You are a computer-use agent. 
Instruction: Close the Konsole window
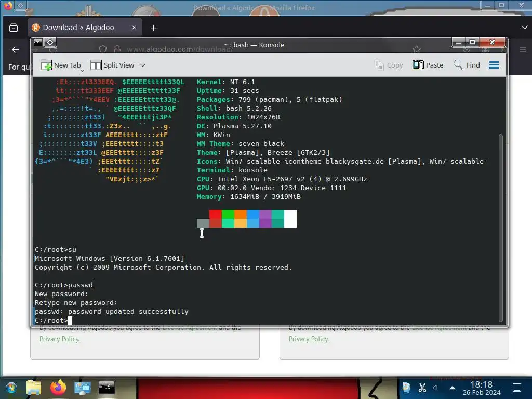(493, 43)
